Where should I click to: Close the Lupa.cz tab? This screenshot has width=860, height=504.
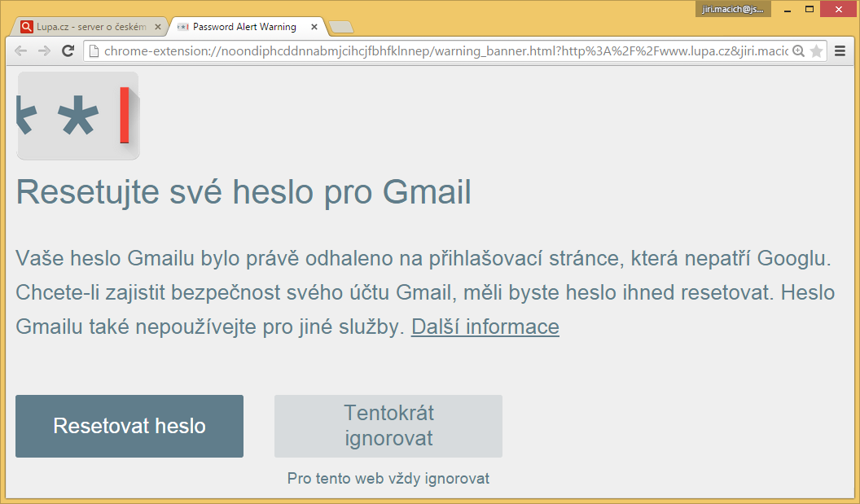(x=158, y=26)
